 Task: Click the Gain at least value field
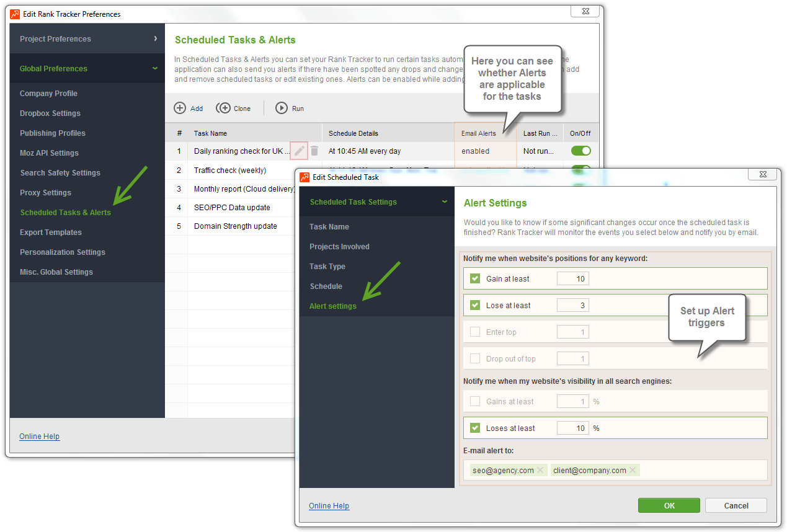572,278
